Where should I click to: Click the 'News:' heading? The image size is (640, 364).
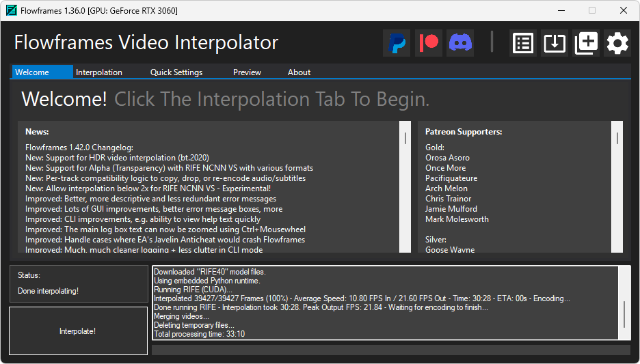[37, 132]
